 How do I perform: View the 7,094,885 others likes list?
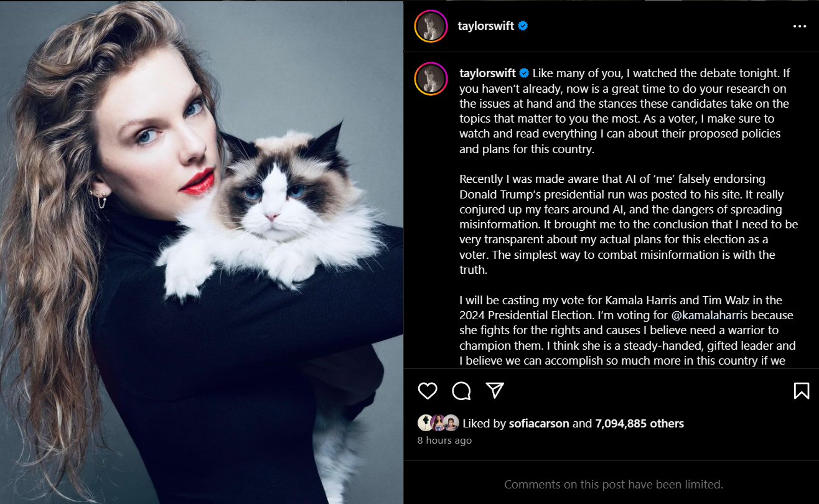pos(640,424)
